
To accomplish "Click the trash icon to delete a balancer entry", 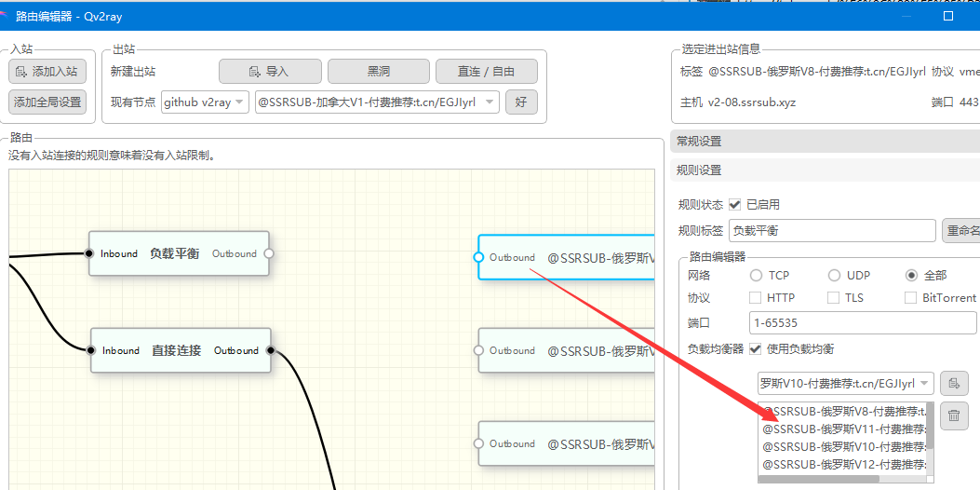I will (954, 415).
